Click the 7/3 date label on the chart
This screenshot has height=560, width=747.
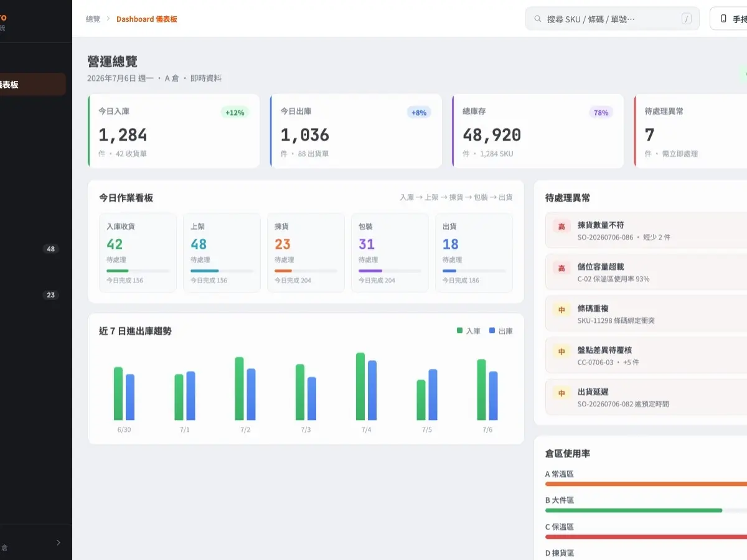[306, 430]
